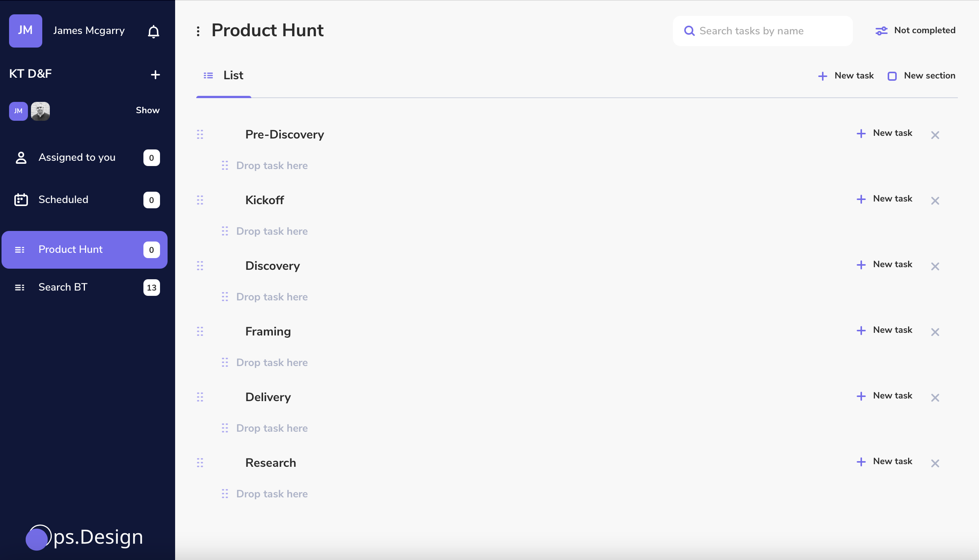Add a new task to Discovery
This screenshot has width=979, height=560.
pos(884,265)
